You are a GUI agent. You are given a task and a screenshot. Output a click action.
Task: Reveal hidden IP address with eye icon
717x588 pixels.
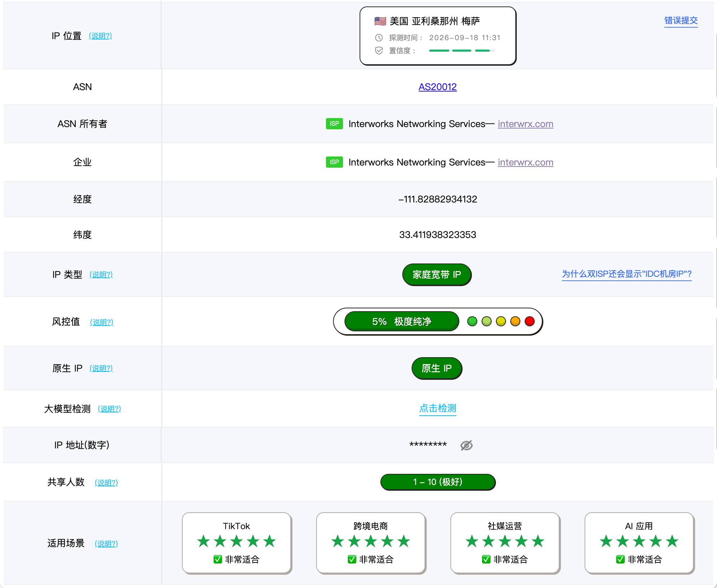466,445
